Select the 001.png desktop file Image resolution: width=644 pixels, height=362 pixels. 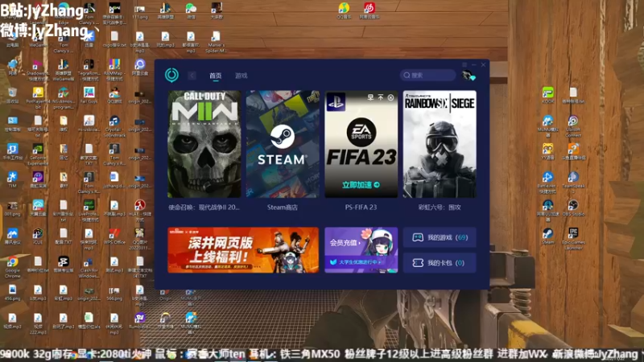point(12,208)
